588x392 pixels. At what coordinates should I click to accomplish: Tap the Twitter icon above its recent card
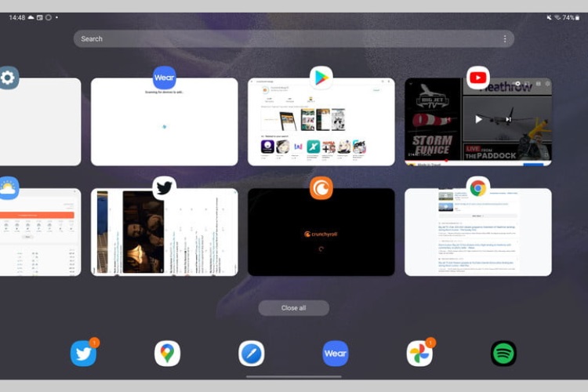point(165,188)
